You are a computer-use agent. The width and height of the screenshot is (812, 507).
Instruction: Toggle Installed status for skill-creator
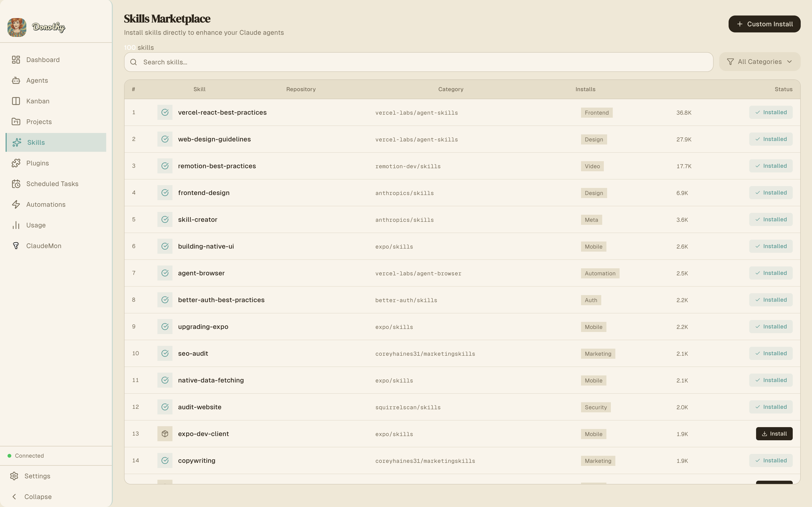pos(770,219)
